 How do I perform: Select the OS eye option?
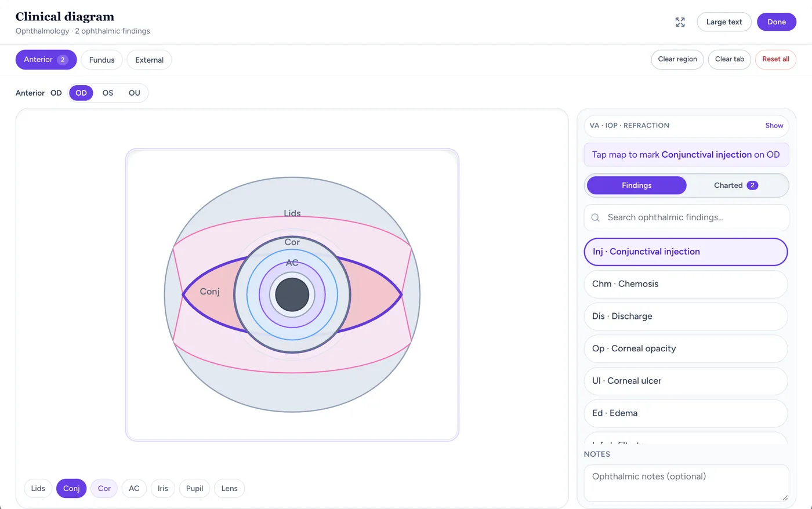tap(108, 93)
